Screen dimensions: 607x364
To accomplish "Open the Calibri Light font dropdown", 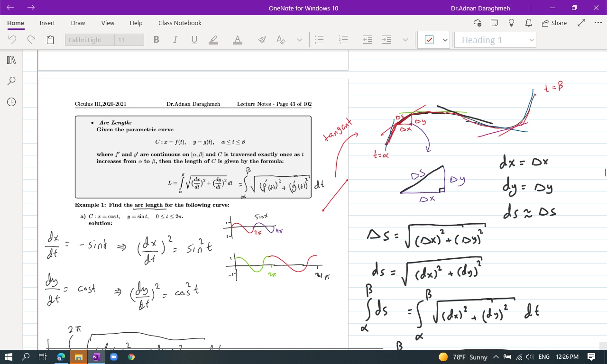I will pos(90,40).
